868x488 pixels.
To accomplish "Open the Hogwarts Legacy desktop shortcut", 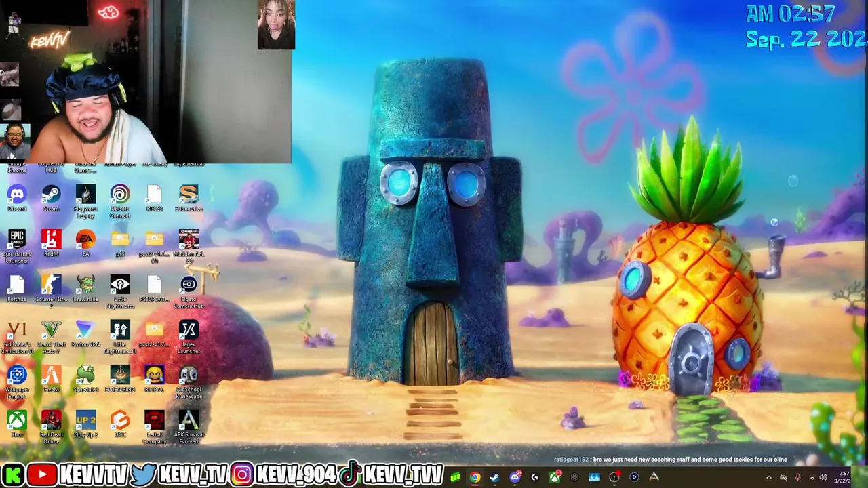I will [85, 201].
